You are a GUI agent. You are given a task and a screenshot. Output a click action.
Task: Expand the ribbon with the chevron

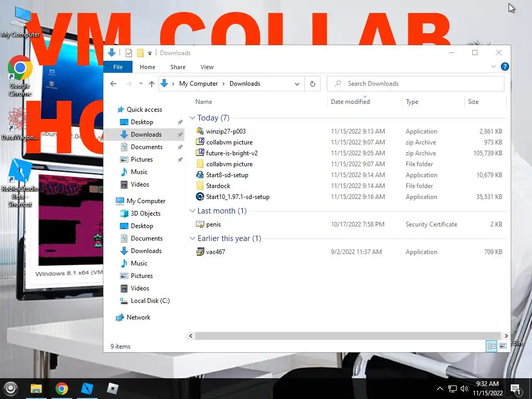pyautogui.click(x=494, y=67)
